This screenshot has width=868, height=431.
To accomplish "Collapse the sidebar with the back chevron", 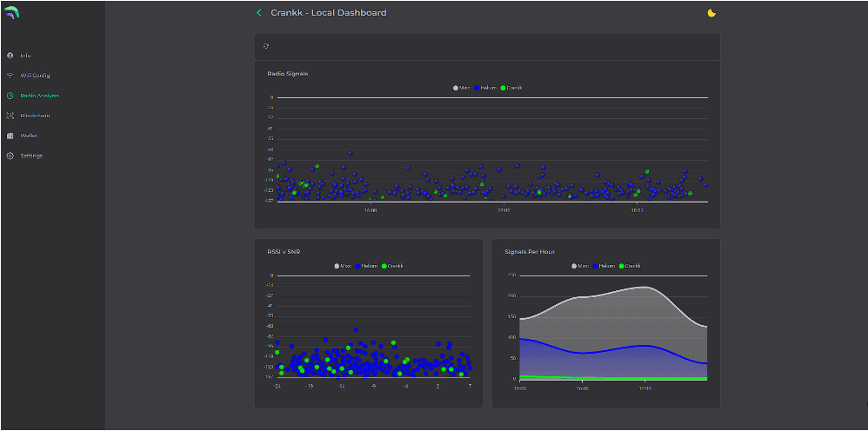I will click(258, 13).
